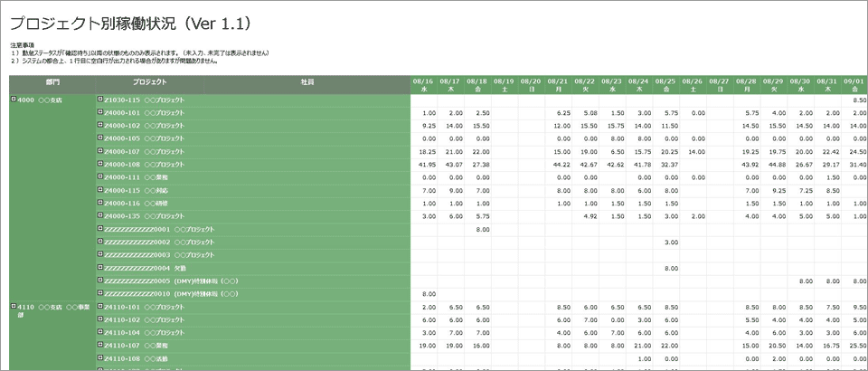Expand the Z4110-107 ○○業務 row
The image size is (868, 371).
100,345
